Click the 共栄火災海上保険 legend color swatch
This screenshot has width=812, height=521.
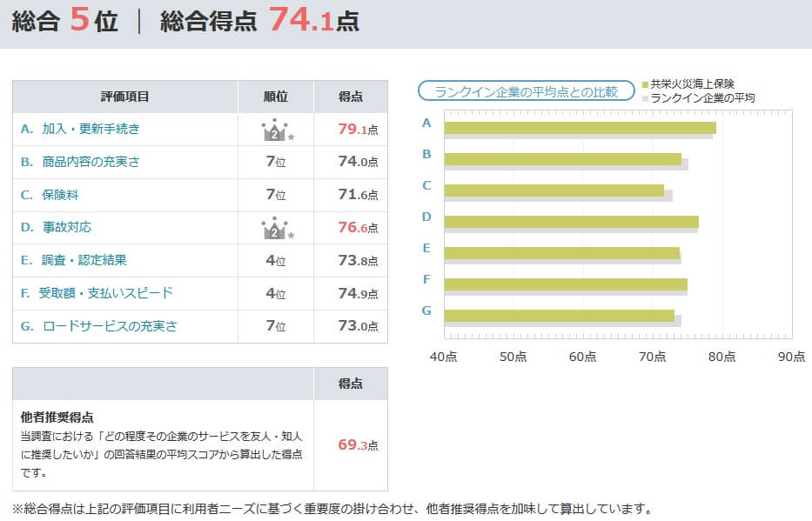645,84
